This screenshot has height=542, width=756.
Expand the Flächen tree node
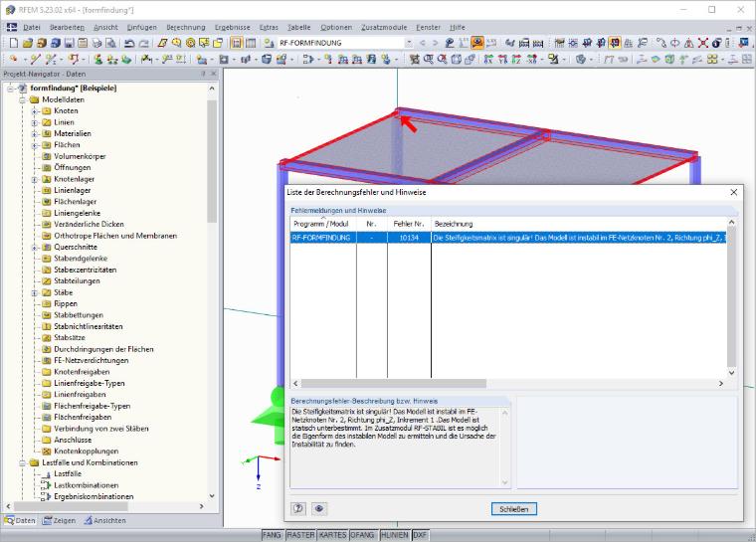pos(35,145)
